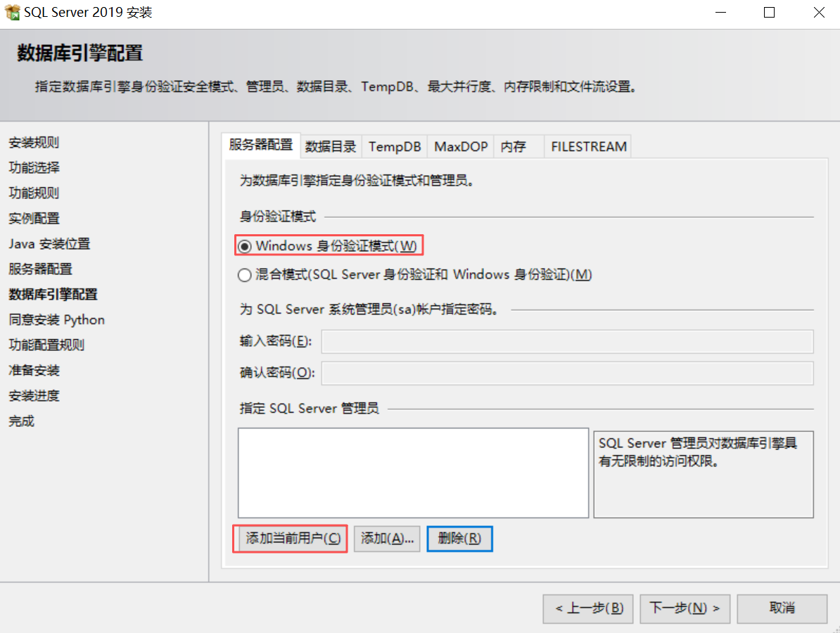Close the SQL Server 2019 setup window

click(x=819, y=13)
